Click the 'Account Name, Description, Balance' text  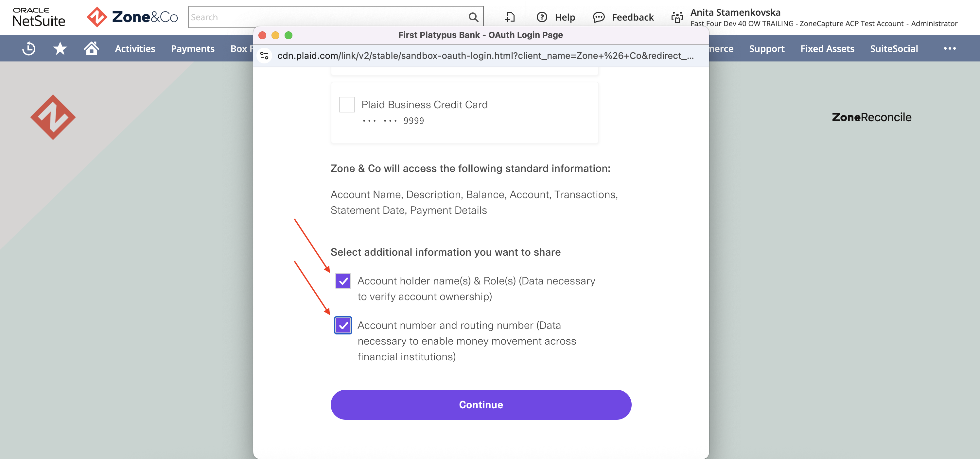(474, 202)
